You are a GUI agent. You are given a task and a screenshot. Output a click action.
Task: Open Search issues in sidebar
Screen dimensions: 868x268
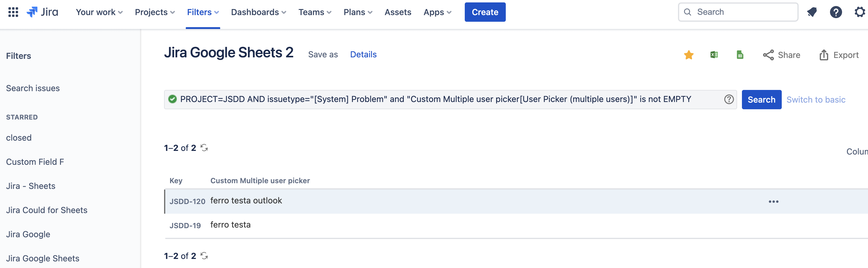(33, 88)
